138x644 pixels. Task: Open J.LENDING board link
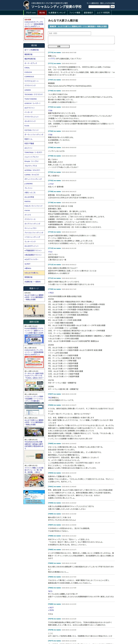click(34, 184)
